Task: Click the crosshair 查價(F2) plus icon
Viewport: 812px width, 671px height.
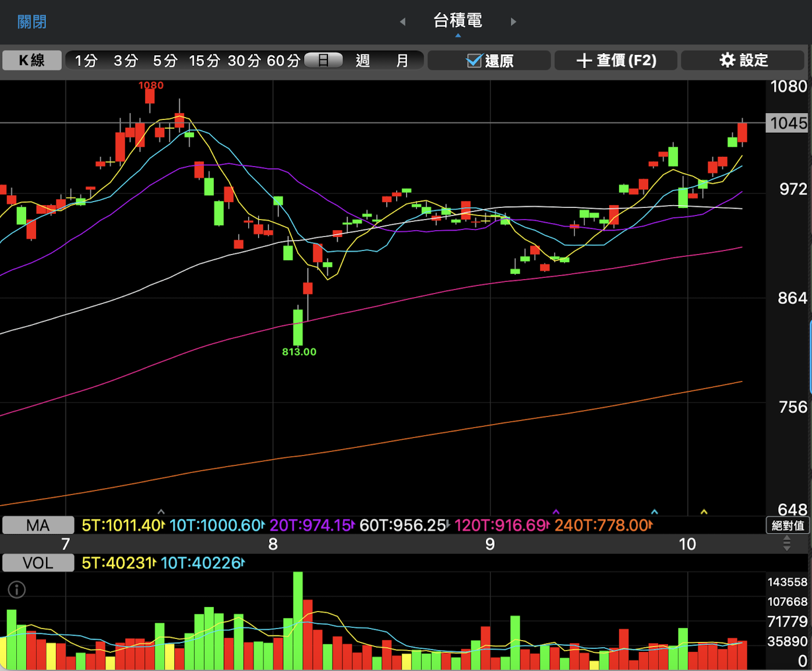Action: tap(584, 61)
